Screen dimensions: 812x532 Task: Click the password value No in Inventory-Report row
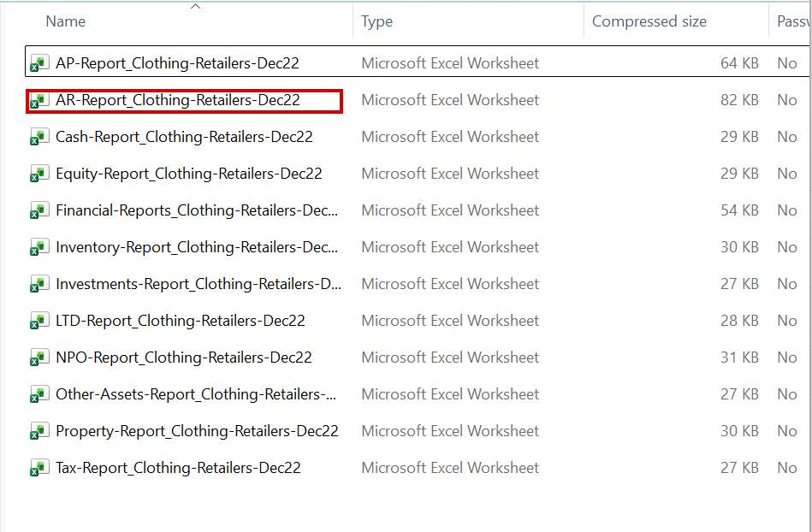click(x=786, y=247)
